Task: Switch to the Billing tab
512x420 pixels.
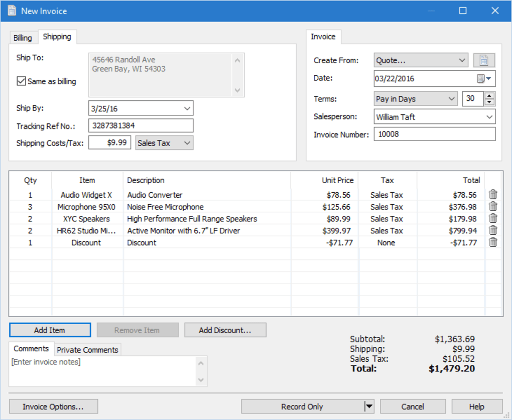Action: click(x=23, y=37)
